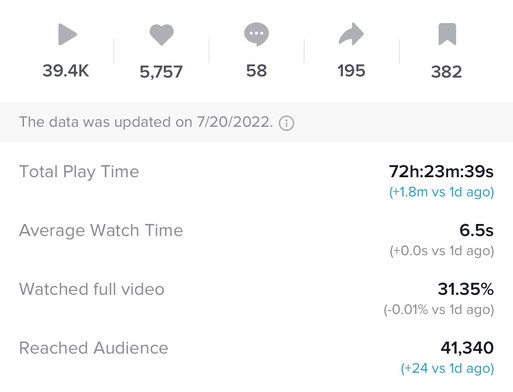This screenshot has width=513, height=392.
Task: Click the heart likes icon
Action: [x=161, y=35]
